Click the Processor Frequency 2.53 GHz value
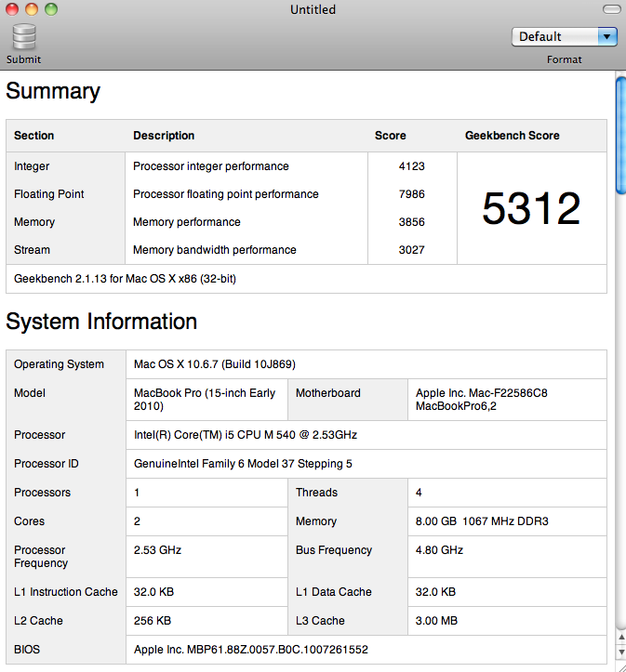The height and width of the screenshot is (672, 626). (x=158, y=550)
